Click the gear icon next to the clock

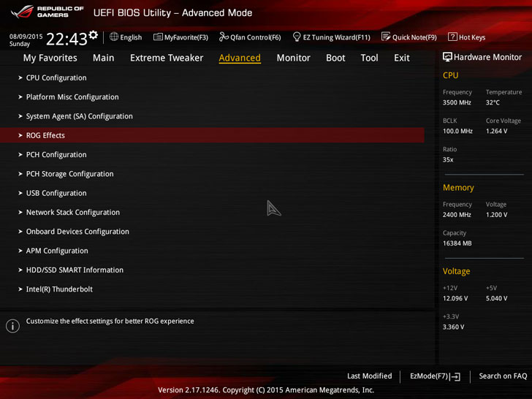[94, 34]
